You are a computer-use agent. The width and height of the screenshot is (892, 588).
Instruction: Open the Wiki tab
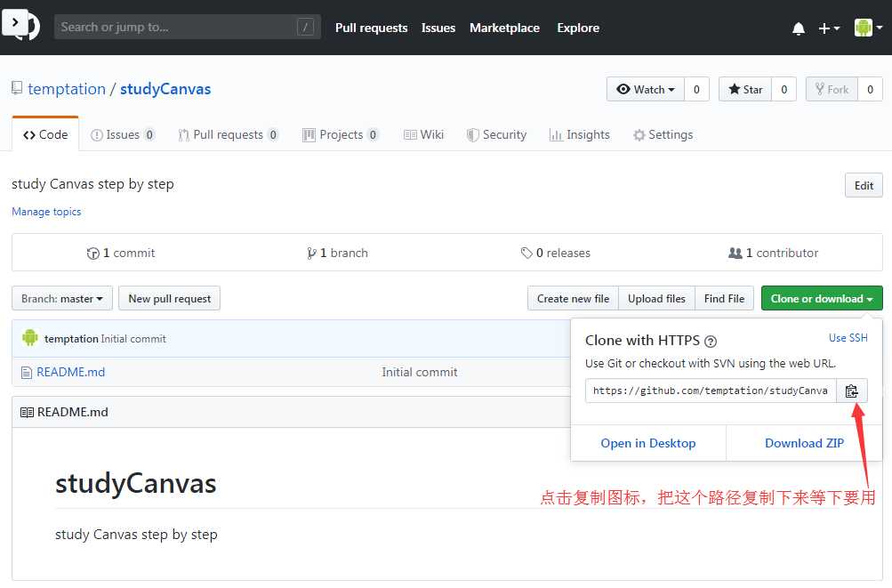click(x=423, y=135)
